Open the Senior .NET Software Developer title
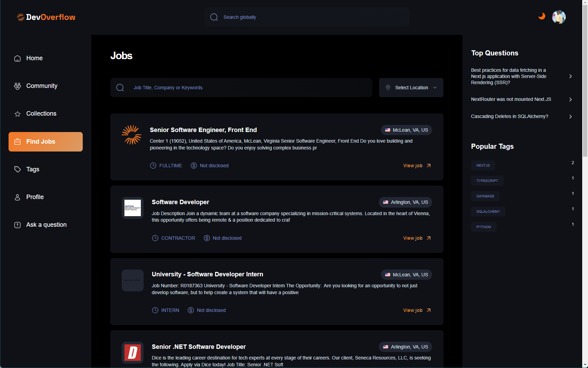 pyautogui.click(x=199, y=347)
